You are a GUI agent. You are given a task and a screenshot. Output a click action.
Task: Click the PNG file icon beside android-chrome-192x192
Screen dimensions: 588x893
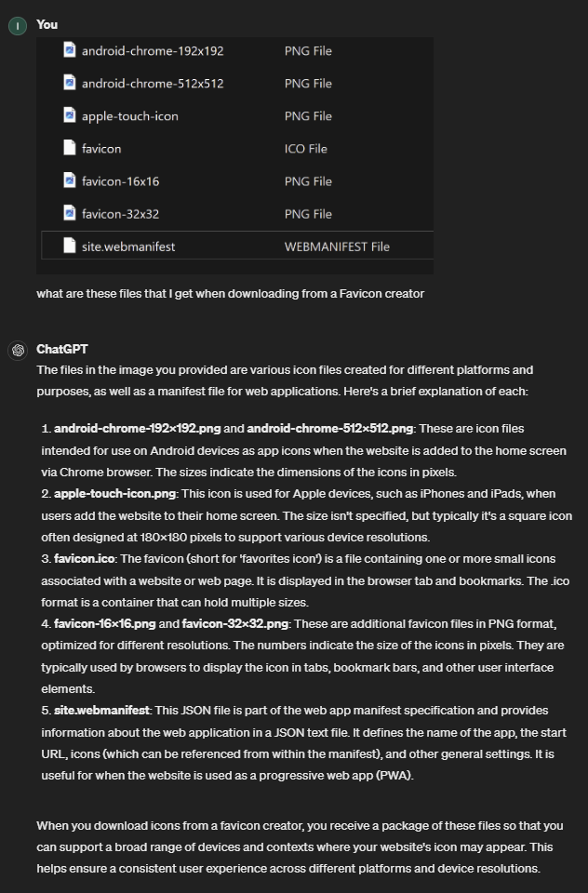[x=69, y=50]
